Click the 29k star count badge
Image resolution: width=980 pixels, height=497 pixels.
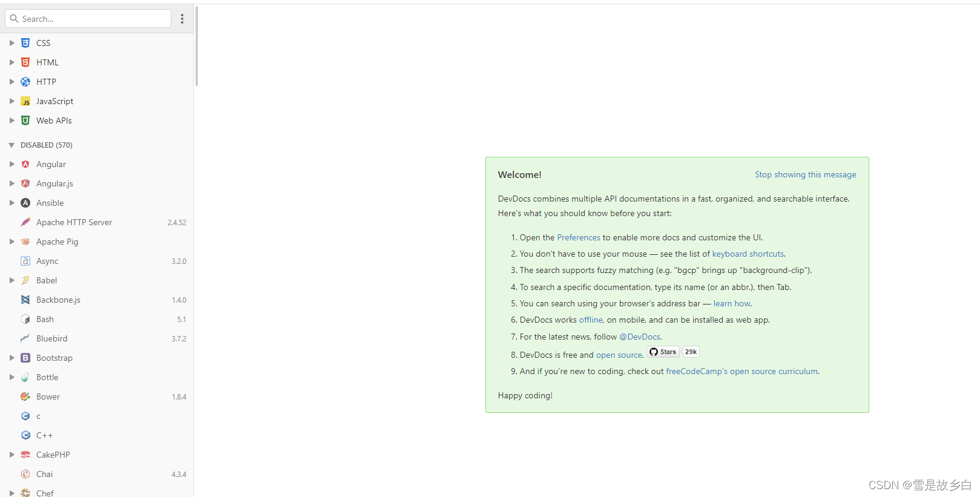tap(691, 352)
